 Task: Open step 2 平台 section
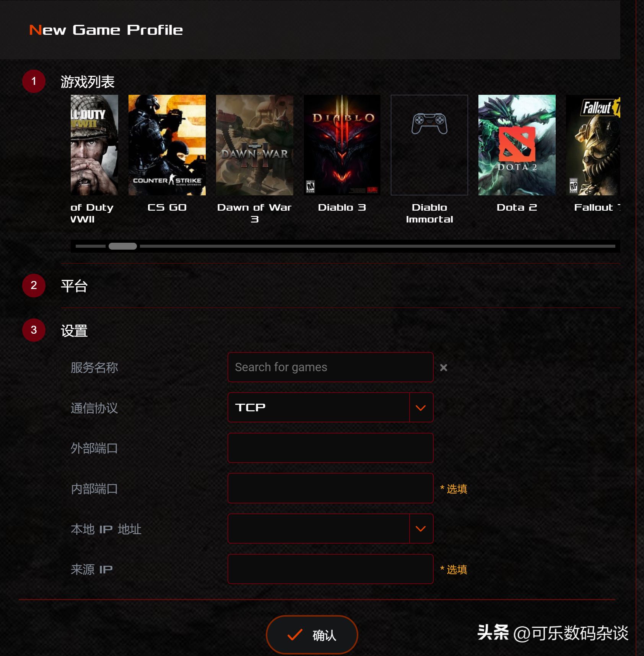click(x=74, y=286)
